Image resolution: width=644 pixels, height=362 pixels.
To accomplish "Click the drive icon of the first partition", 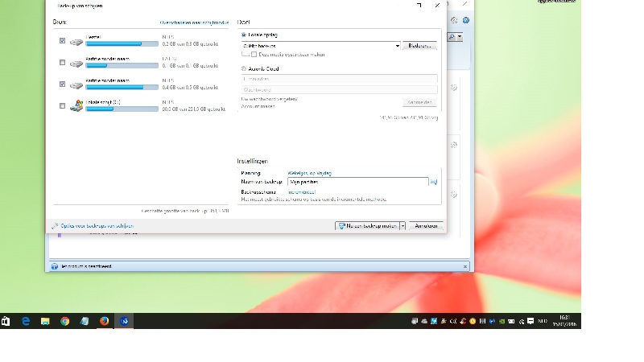I will 76,40.
